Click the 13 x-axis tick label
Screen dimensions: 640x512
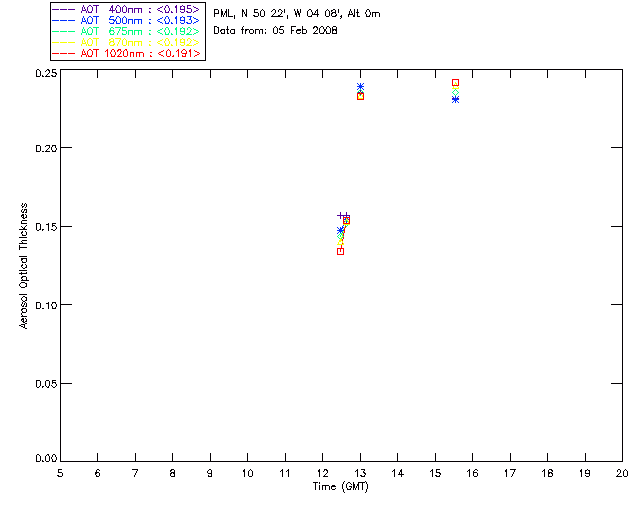tap(360, 473)
